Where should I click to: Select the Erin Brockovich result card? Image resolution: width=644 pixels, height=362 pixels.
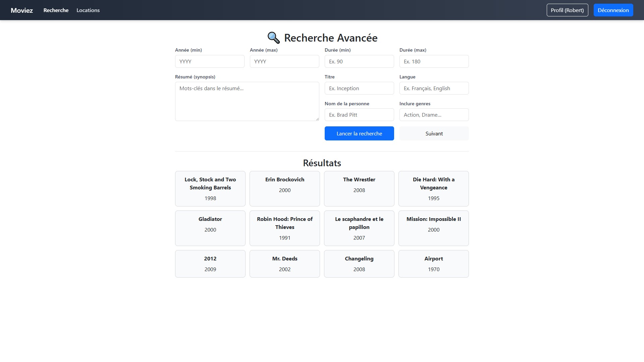(285, 188)
